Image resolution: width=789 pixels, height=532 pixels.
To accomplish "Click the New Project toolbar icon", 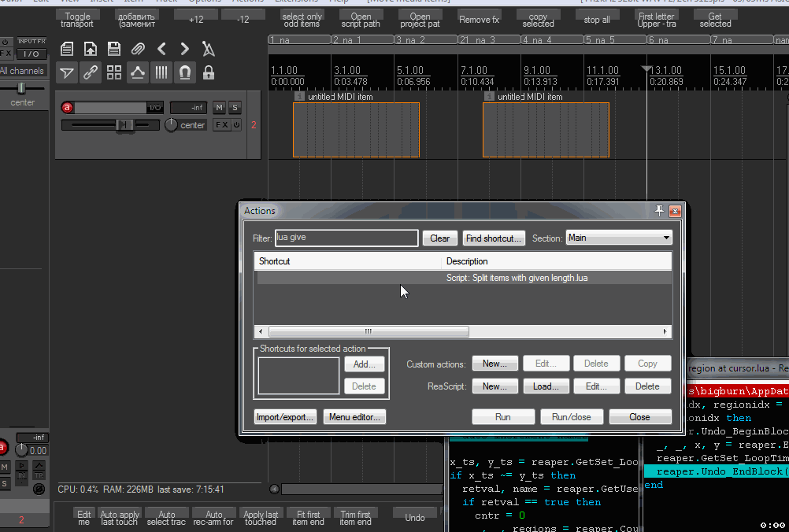I will [x=68, y=50].
